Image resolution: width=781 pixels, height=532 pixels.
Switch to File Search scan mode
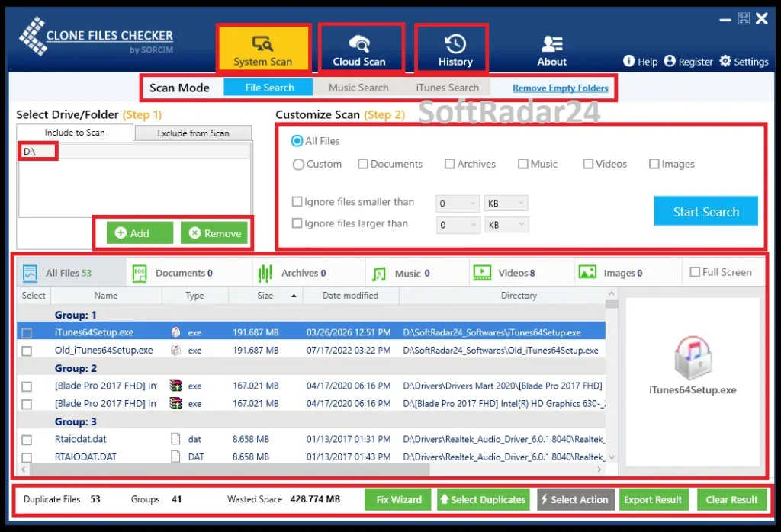pos(268,88)
